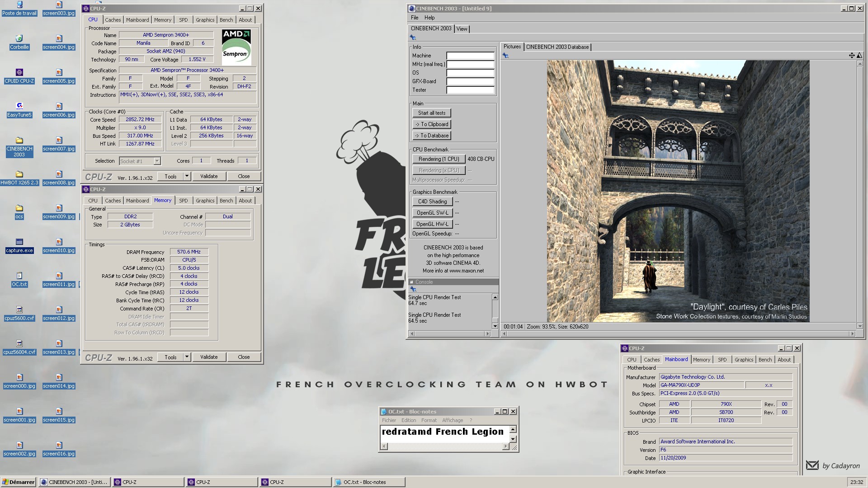
Task: Switch to CINEBENCH 2003 taskbar item
Action: pos(75,482)
